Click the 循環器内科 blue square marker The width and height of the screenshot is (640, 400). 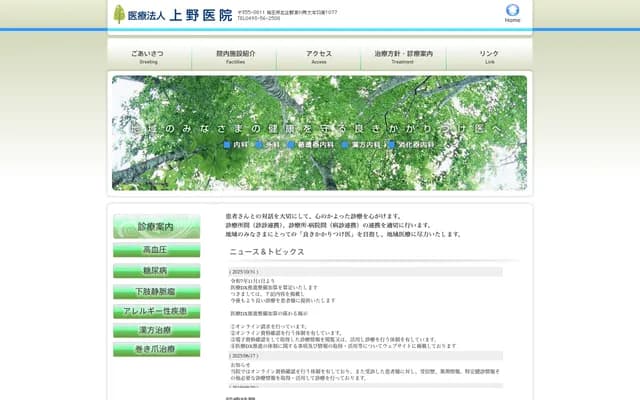(289, 145)
